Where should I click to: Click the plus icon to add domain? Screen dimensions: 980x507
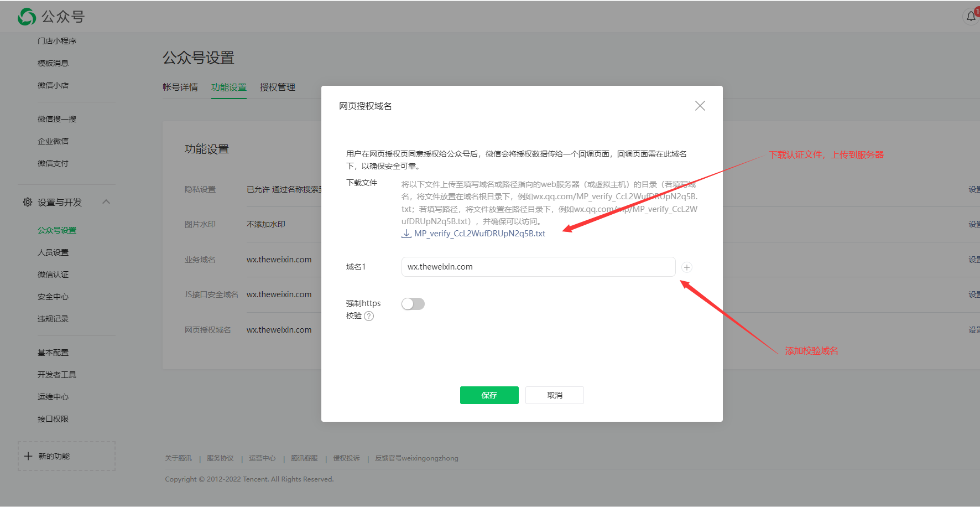686,267
